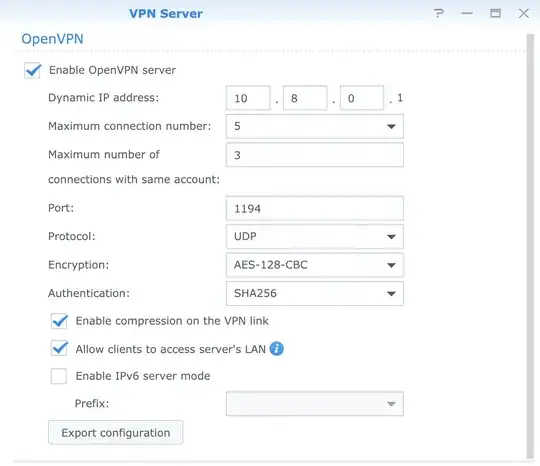Open the help question mark icon
This screenshot has width=540, height=466.
coord(439,14)
